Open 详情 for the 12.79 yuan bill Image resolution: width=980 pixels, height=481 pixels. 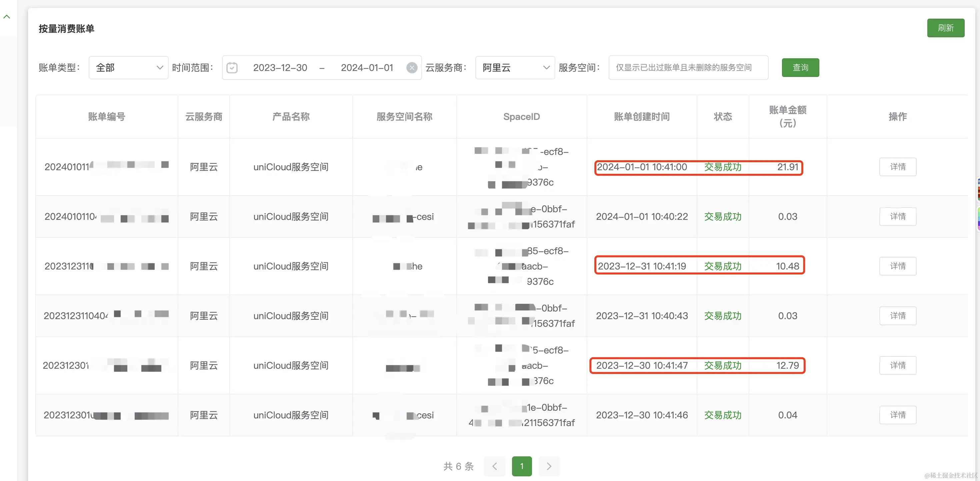point(898,365)
